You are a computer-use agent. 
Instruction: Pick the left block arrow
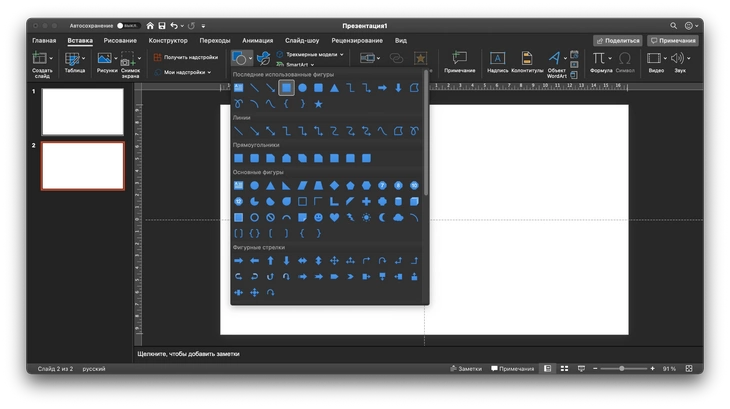coord(255,261)
